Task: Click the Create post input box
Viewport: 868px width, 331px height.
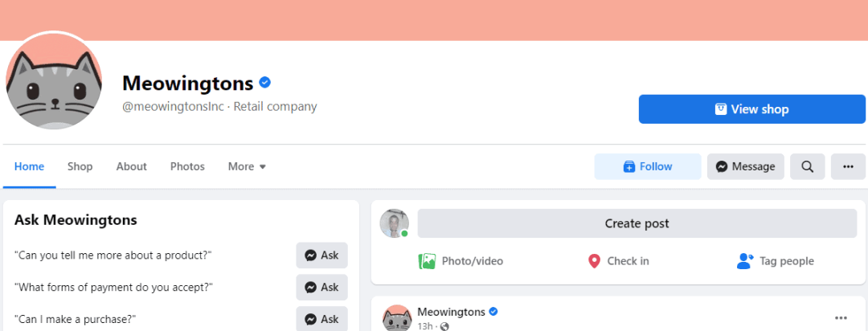Action: (x=637, y=223)
